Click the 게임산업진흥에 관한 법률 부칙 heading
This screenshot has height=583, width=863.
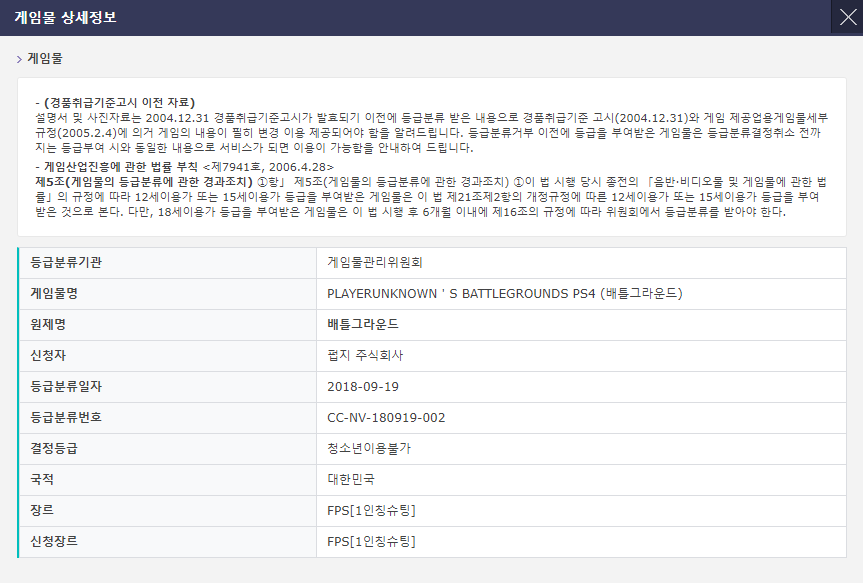[x=121, y=167]
